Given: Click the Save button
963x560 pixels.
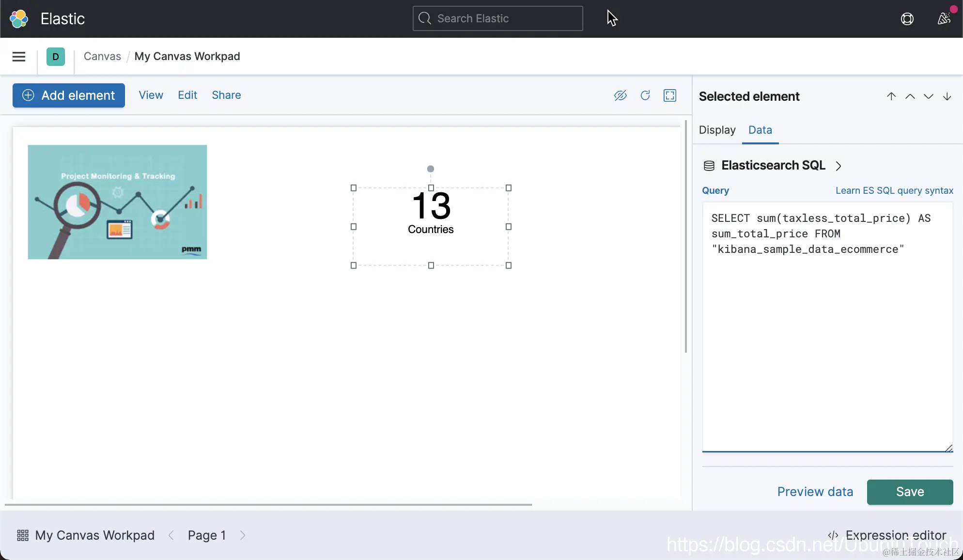Looking at the screenshot, I should [x=910, y=492].
